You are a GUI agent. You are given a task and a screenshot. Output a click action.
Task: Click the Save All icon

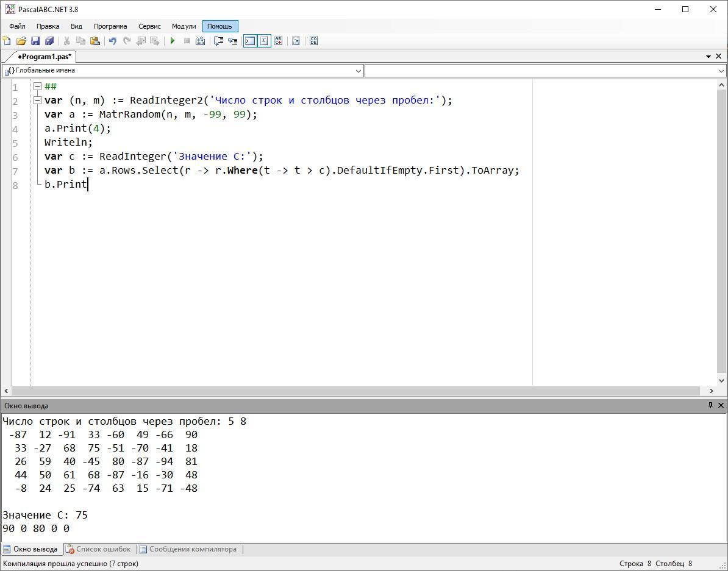49,41
